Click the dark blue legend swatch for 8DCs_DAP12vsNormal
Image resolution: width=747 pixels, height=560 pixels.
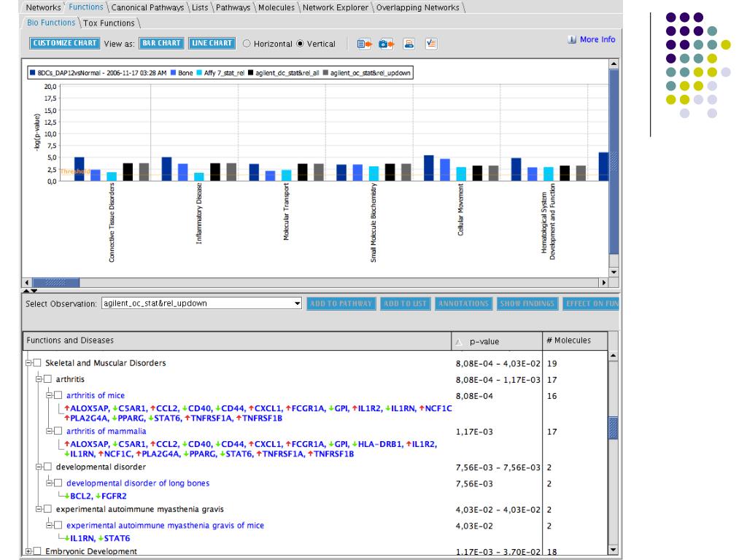tap(32, 73)
